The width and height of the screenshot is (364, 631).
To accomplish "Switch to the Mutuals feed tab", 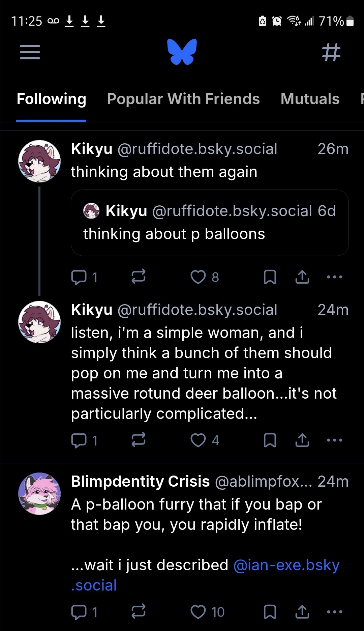I will click(310, 99).
